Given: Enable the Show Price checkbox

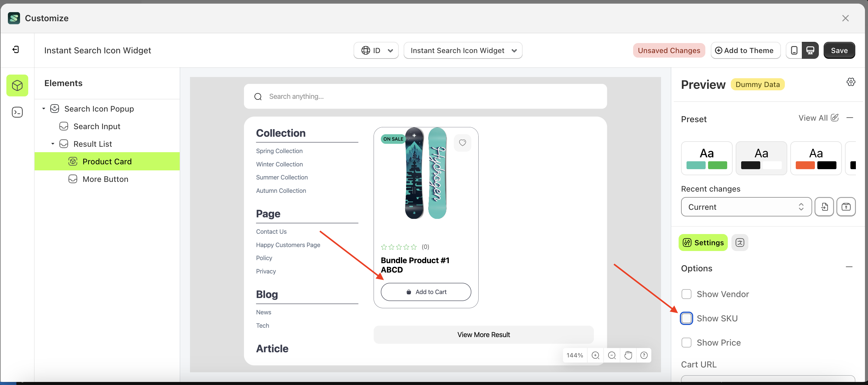Looking at the screenshot, I should click(687, 342).
